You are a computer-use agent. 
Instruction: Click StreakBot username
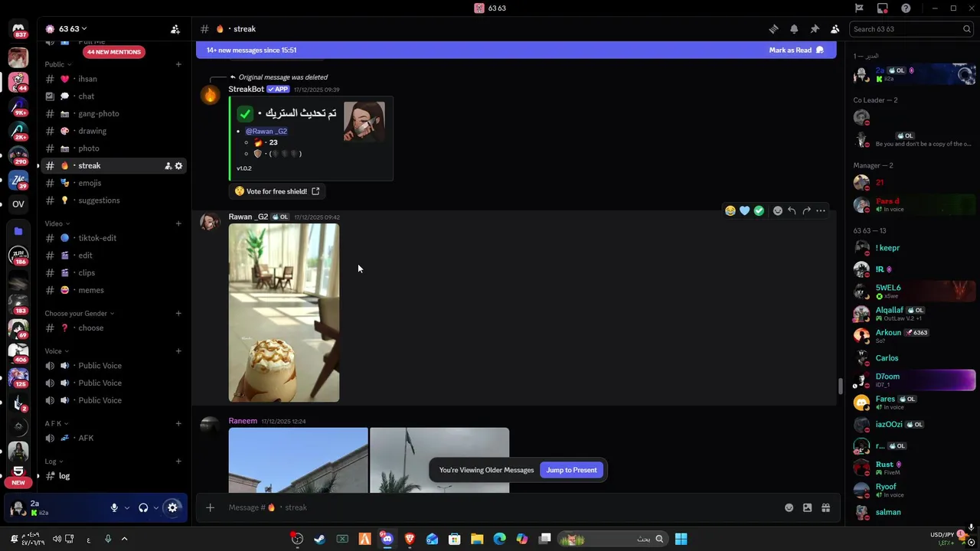coord(246,90)
